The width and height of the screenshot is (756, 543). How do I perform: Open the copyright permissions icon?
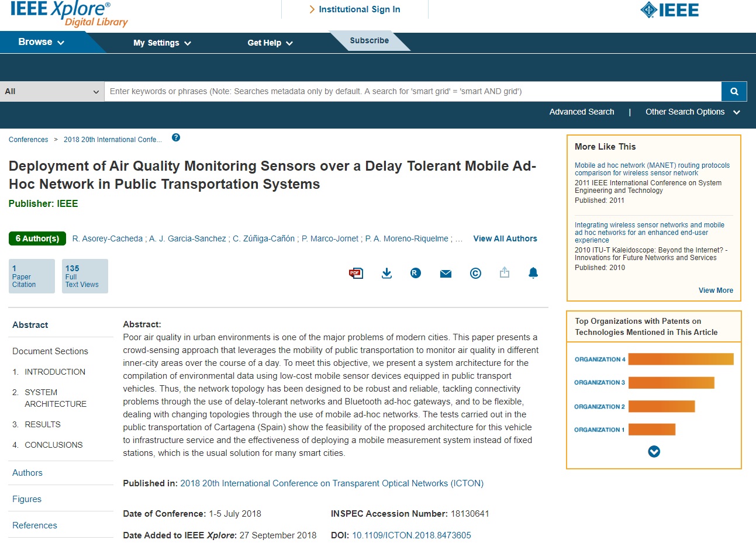click(x=475, y=273)
